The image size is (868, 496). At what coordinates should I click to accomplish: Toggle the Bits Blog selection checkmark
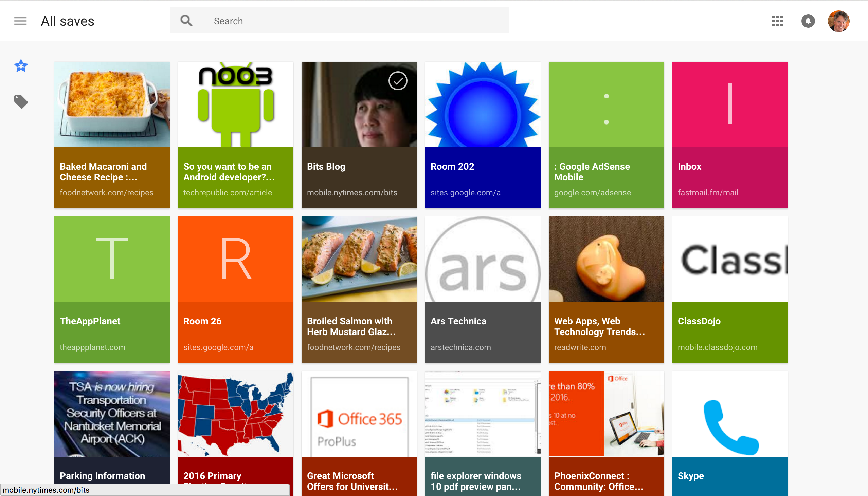(x=398, y=81)
